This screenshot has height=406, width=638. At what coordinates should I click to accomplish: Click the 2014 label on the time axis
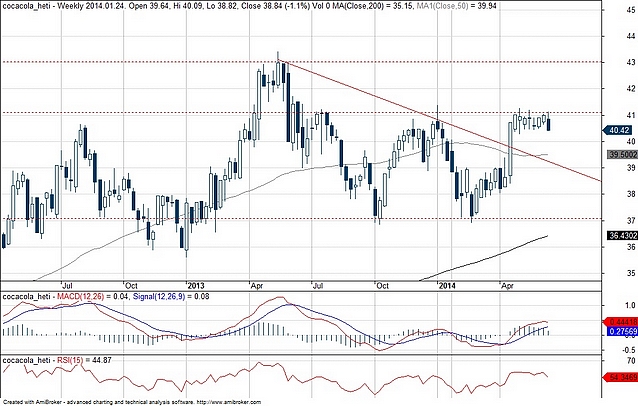pos(447,286)
